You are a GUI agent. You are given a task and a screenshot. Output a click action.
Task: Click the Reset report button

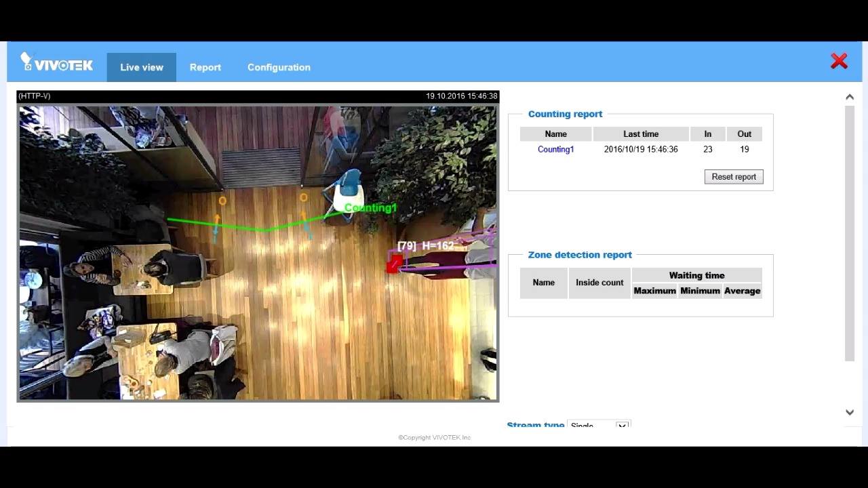(x=734, y=177)
